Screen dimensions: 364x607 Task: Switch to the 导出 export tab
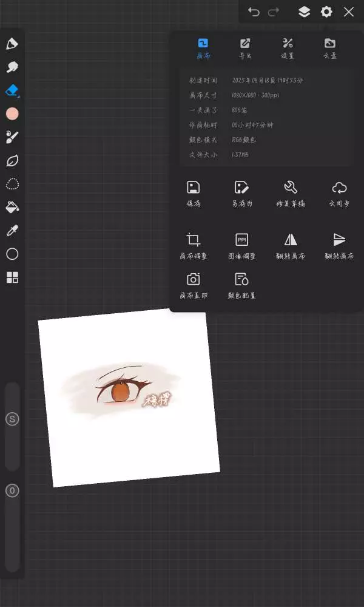(x=245, y=48)
